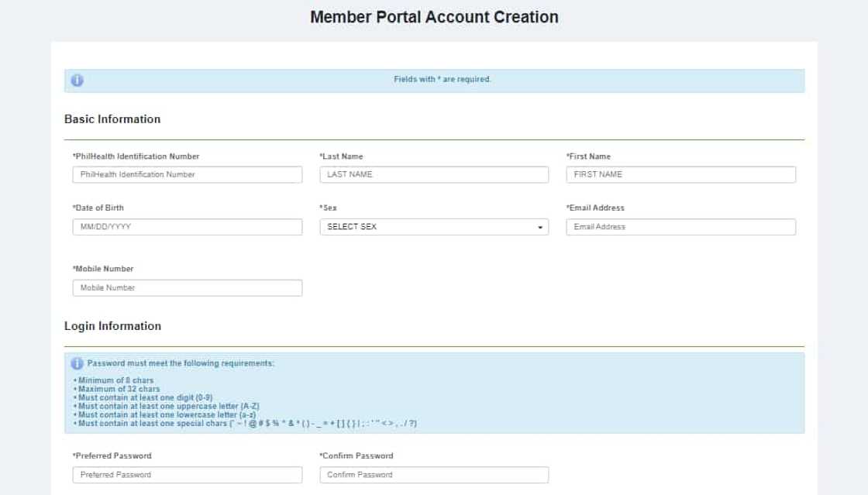This screenshot has width=868, height=495.
Task: Click the 'Fields with * are required' notice text
Action: pyautogui.click(x=443, y=80)
